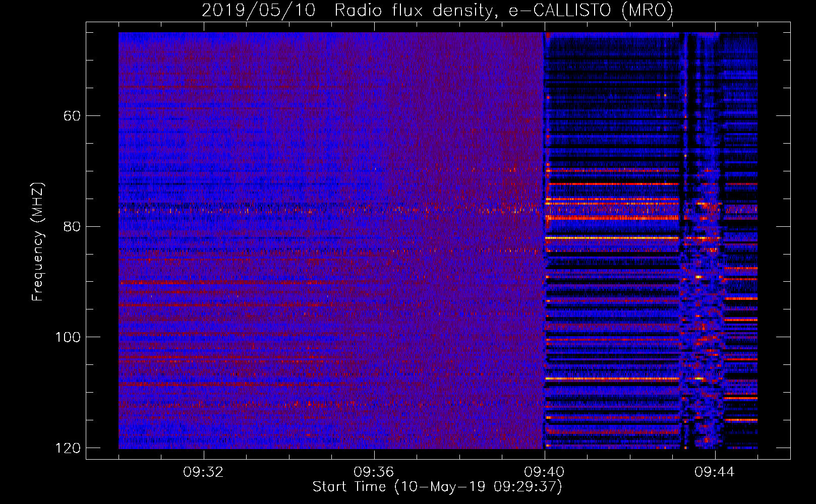The height and width of the screenshot is (504, 816).
Task: Click the 09:32 time tick label
Action: [204, 472]
